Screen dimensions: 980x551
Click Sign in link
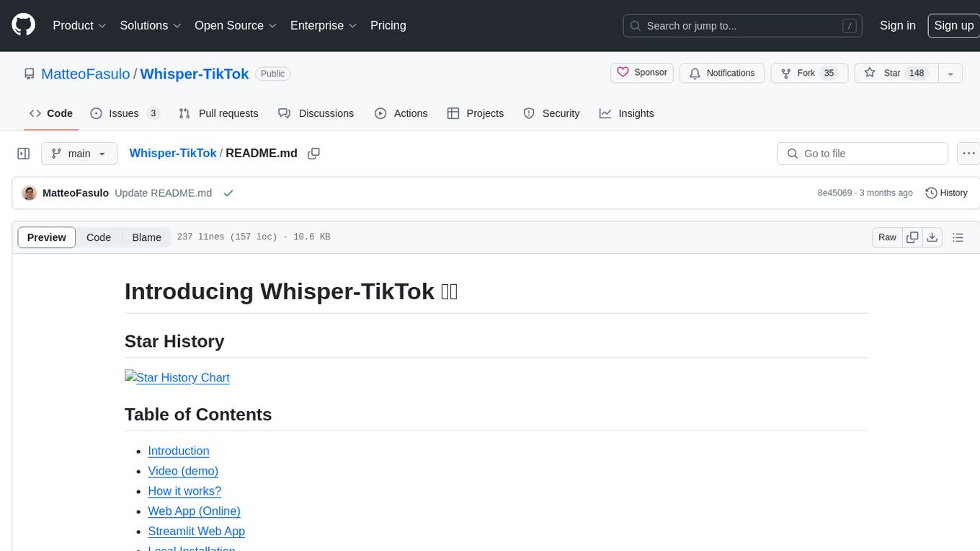(898, 25)
